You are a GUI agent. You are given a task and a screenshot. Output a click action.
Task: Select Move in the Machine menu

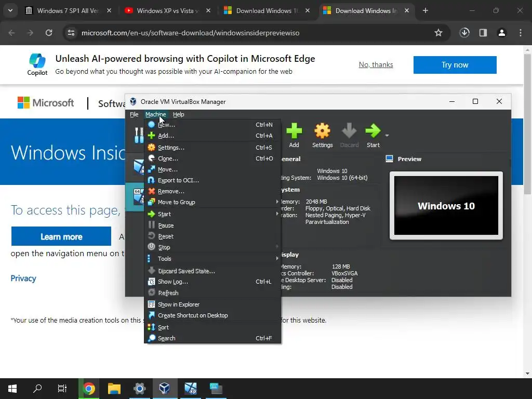[x=212, y=169]
